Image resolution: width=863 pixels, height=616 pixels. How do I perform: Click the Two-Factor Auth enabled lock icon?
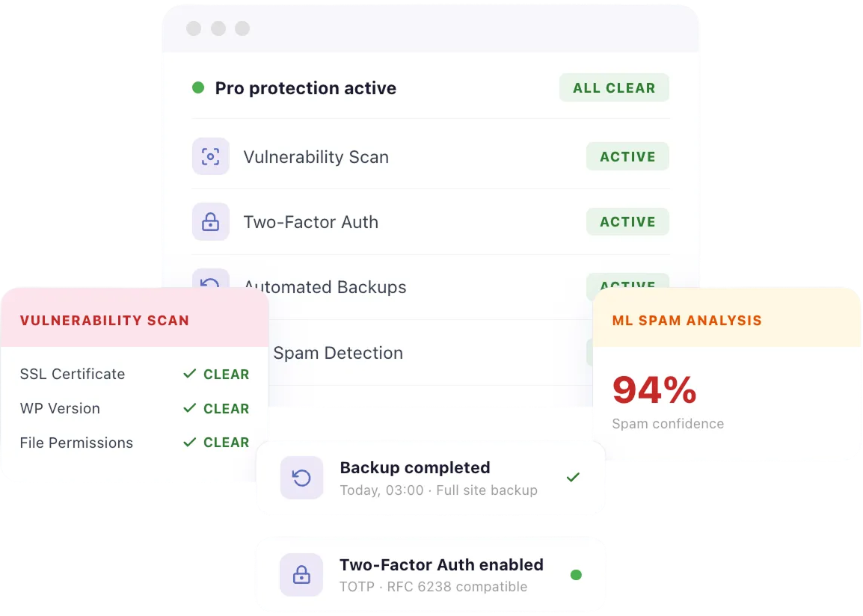pos(301,575)
